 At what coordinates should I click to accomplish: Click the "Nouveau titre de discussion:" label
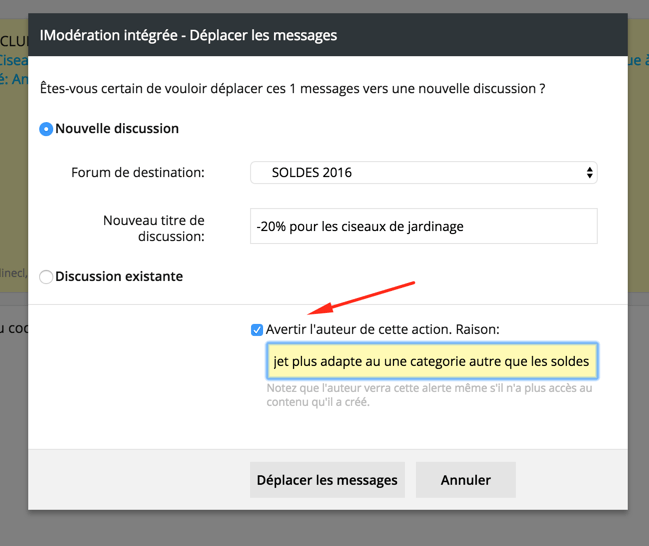click(x=153, y=228)
